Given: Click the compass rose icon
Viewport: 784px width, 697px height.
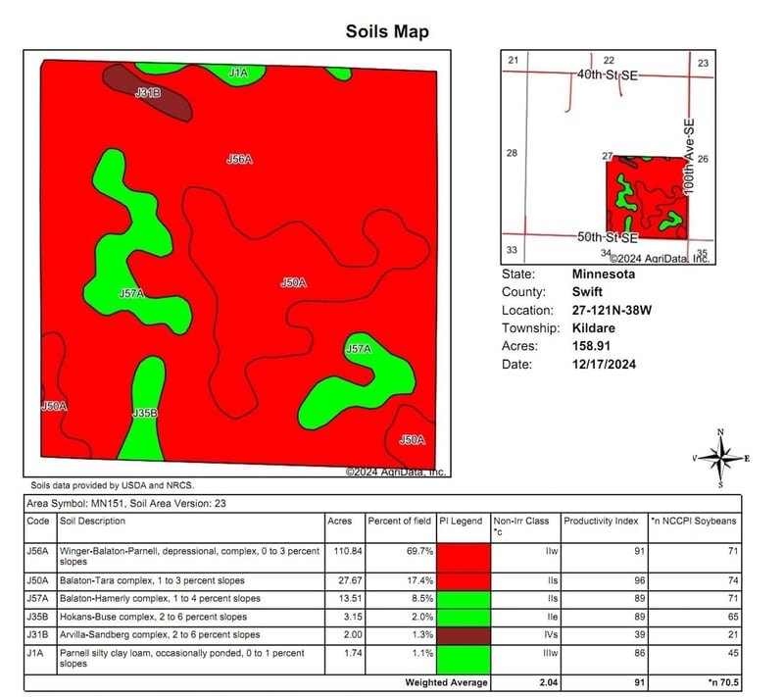Looking at the screenshot, I should click(x=720, y=459).
